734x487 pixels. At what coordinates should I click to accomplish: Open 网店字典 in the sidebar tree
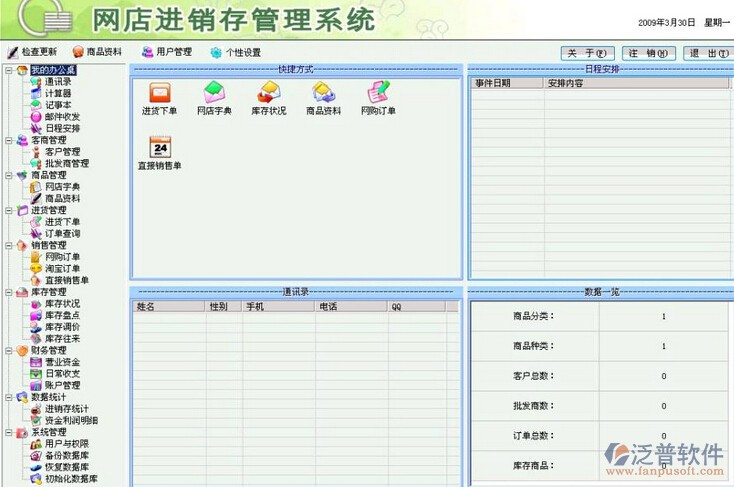(62, 187)
